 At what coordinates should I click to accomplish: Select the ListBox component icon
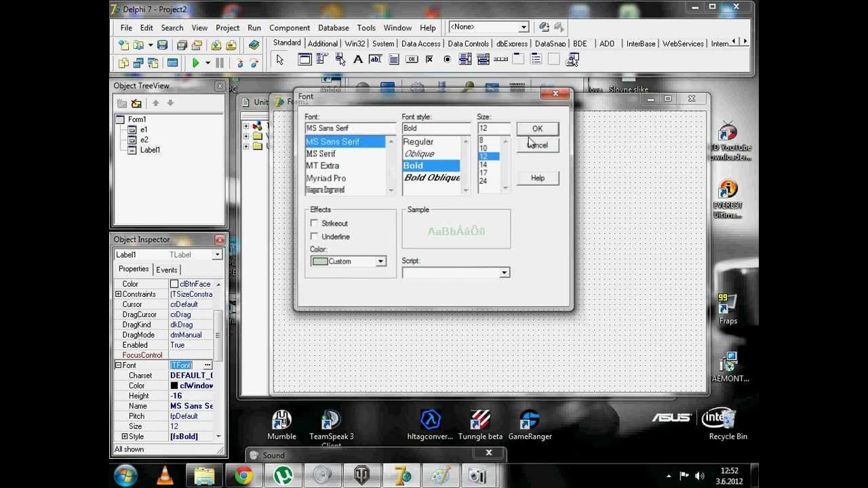tap(465, 60)
